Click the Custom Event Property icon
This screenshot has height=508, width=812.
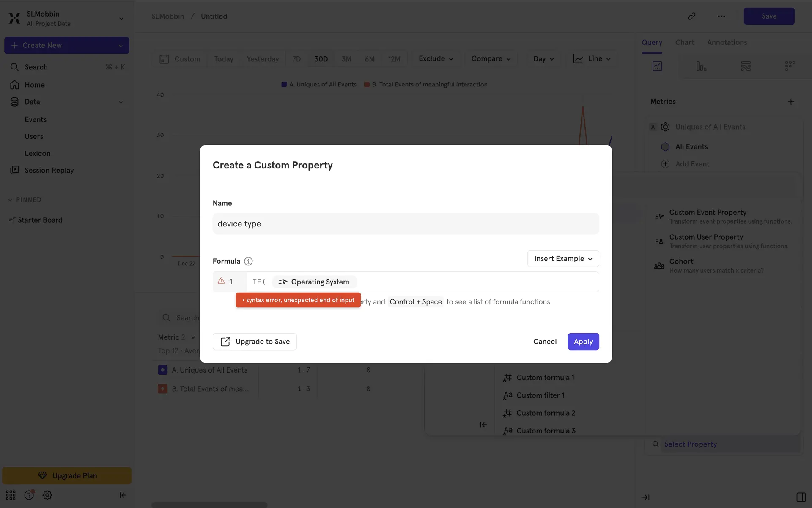[x=659, y=216]
